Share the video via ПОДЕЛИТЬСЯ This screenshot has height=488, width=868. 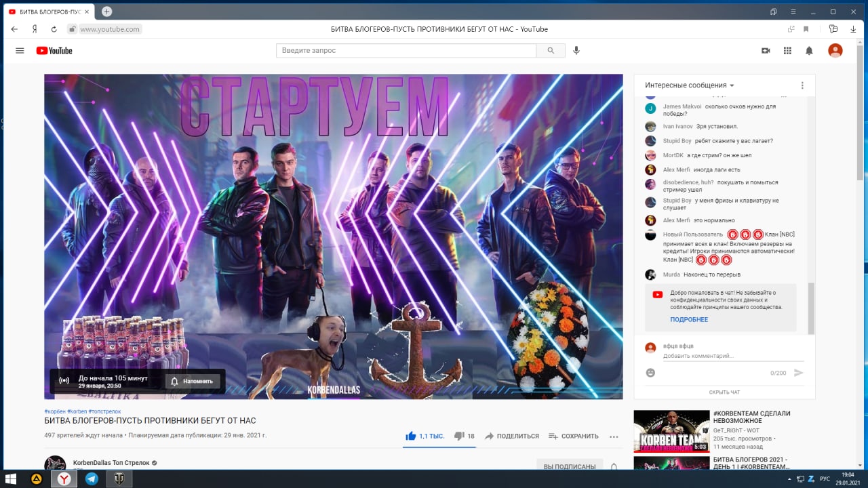pos(512,436)
